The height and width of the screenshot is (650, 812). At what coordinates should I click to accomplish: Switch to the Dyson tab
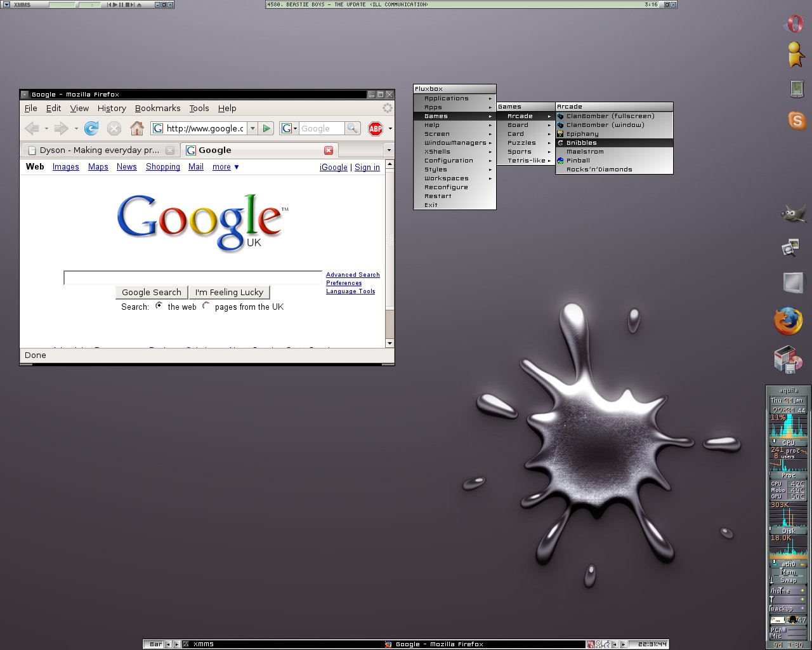click(100, 150)
